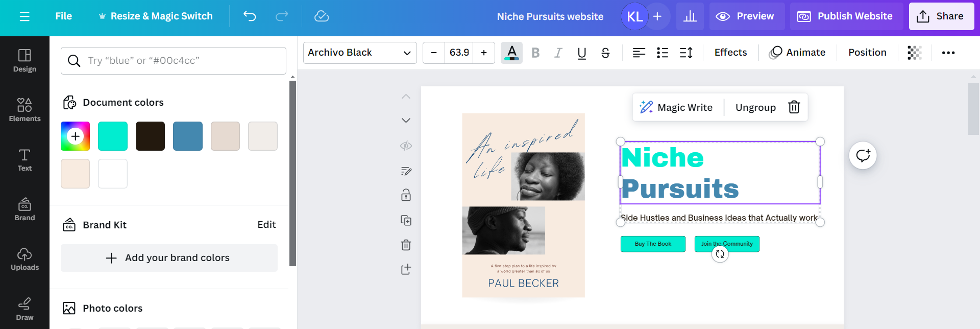
Task: Click the font size value field
Action: pos(459,53)
